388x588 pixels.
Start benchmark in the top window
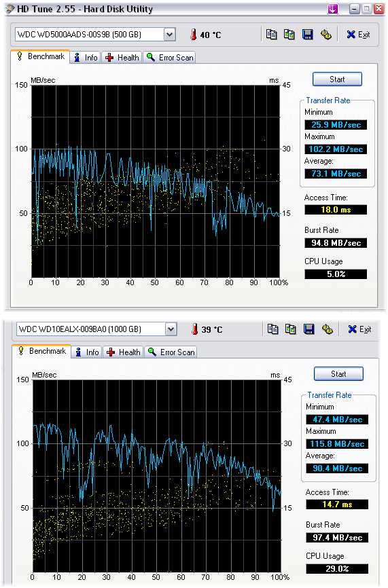(x=337, y=79)
